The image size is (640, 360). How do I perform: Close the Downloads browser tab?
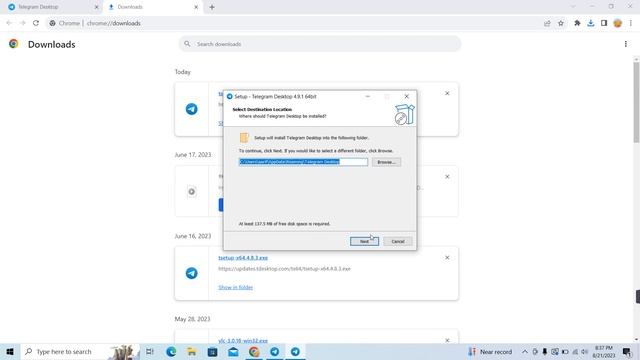coord(196,7)
